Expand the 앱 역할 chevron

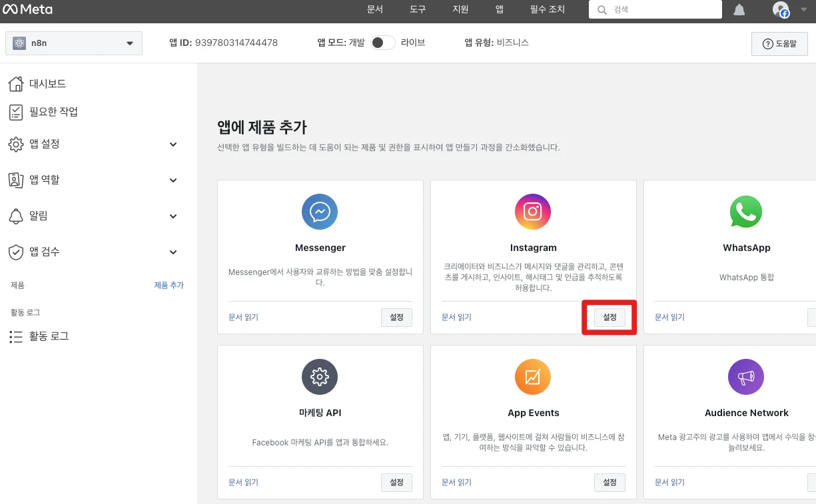(x=173, y=180)
